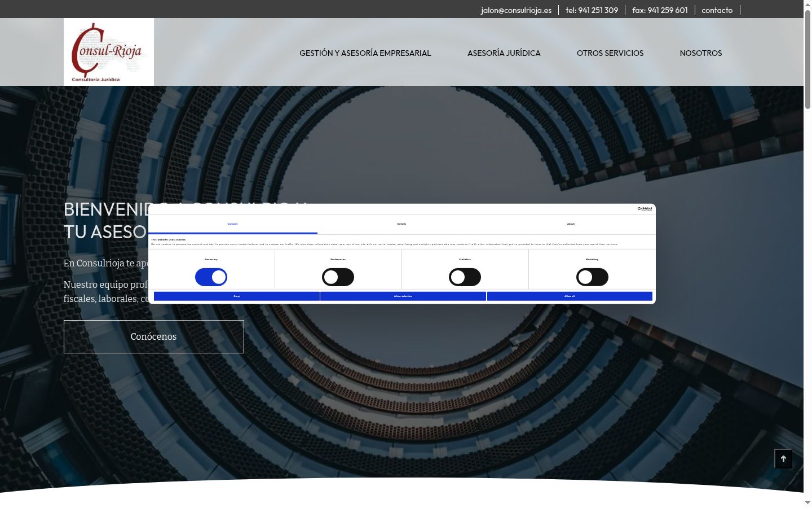Screen dimensions: 812x508
Task: Click the 'Preferences' label in cookie dialog
Action: [338, 260]
